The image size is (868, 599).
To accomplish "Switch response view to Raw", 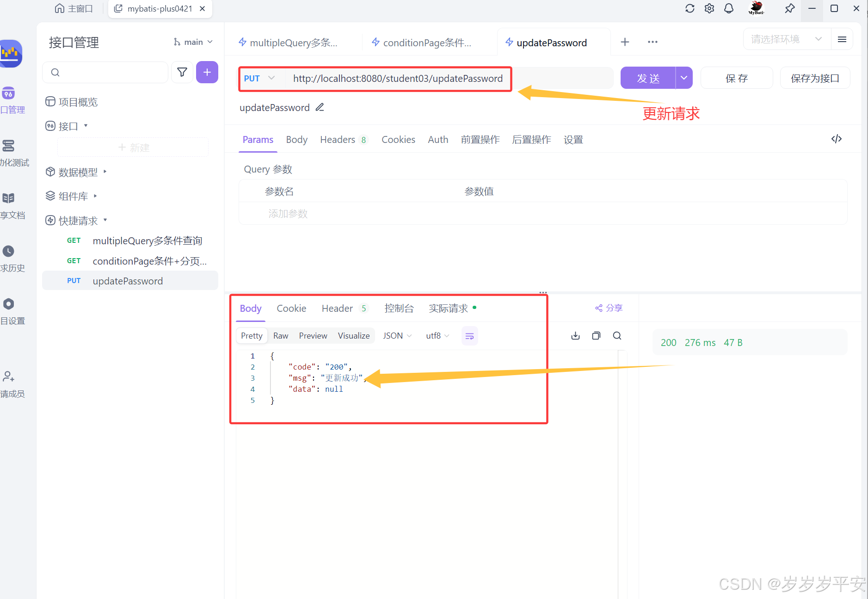I will 281,335.
